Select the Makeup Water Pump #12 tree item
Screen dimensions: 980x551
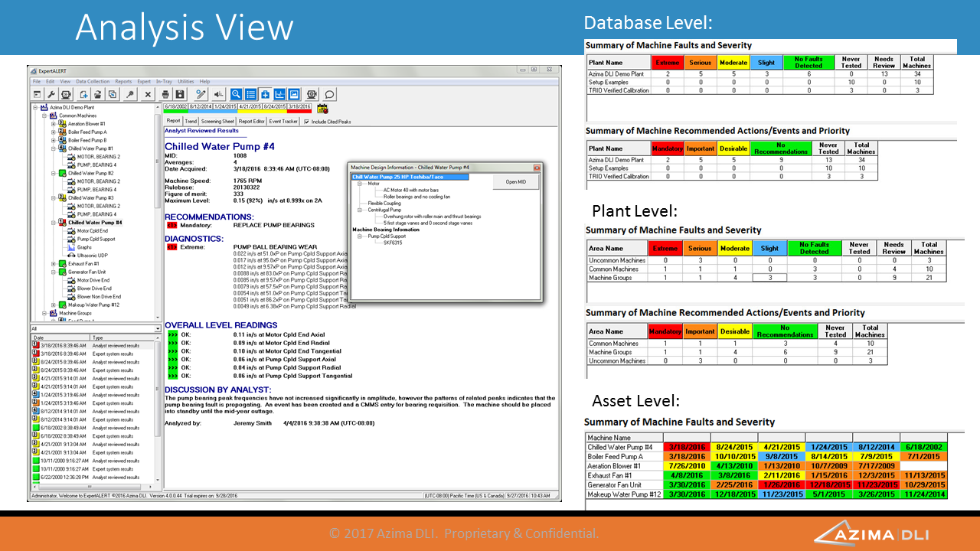[x=93, y=305]
